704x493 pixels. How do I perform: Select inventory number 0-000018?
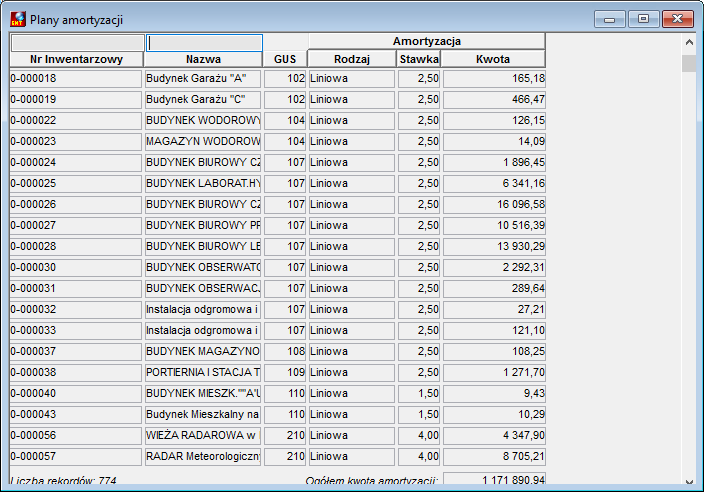point(76,79)
